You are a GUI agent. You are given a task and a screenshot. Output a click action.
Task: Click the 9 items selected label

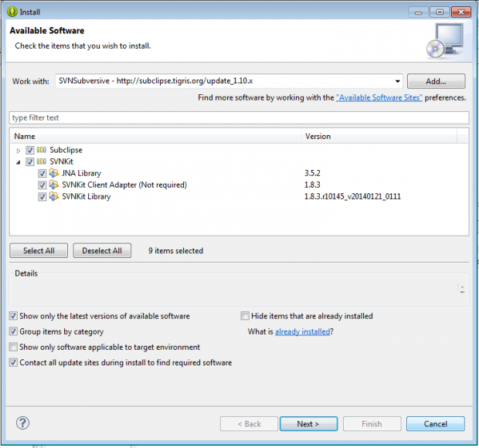[175, 251]
